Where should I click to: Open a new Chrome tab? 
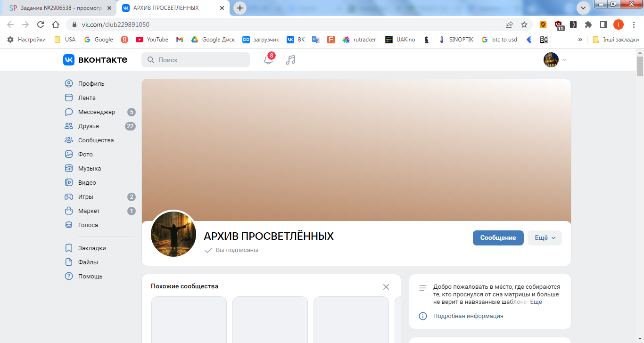tap(240, 8)
